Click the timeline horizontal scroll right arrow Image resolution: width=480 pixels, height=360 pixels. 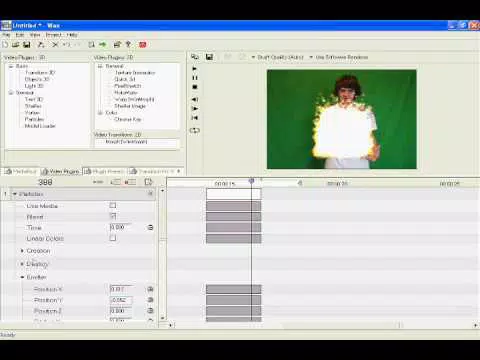476,325
